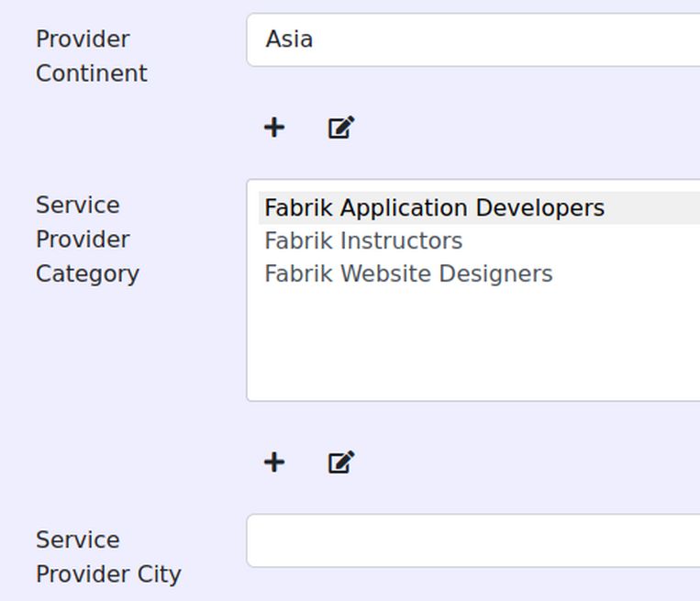Add a new Service Provider Category entry
The width and height of the screenshot is (700, 601).
click(x=273, y=462)
